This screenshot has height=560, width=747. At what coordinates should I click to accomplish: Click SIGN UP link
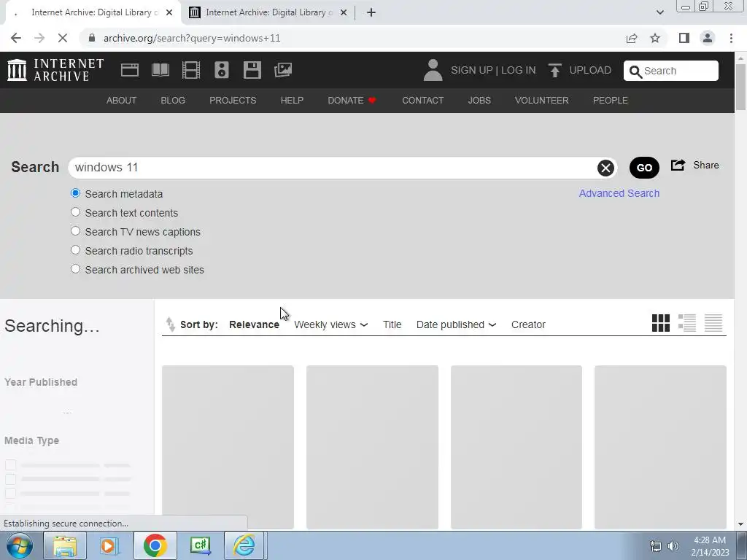(x=472, y=71)
